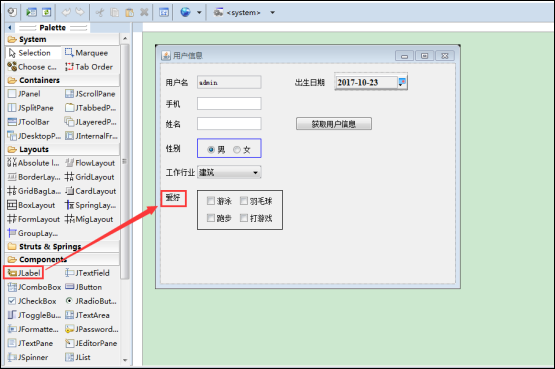Viewport: 555px width, 369px height.
Task: Select the JPasswordField palette component
Action: click(x=92, y=329)
